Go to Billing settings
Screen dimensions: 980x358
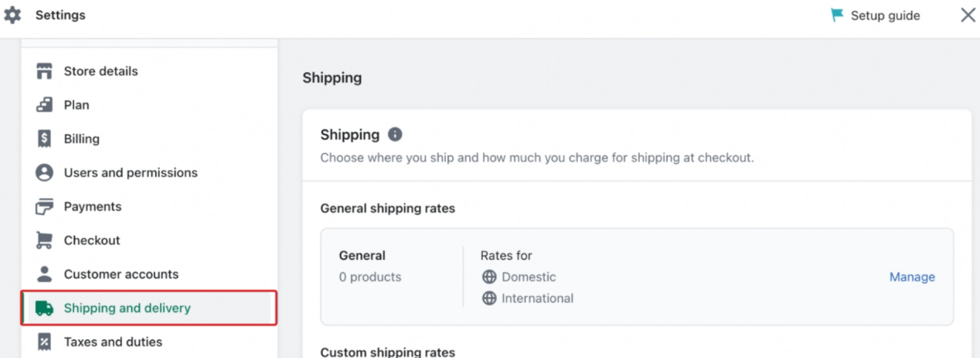click(81, 139)
